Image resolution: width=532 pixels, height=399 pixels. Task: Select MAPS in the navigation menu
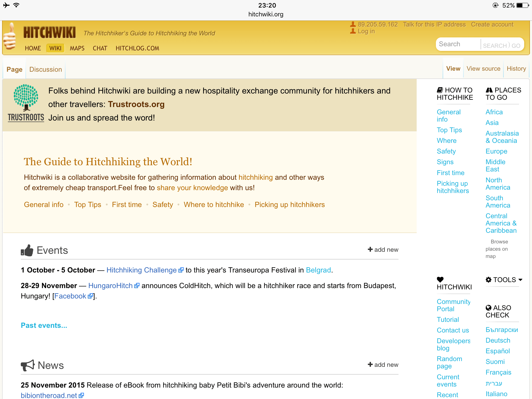tap(77, 48)
